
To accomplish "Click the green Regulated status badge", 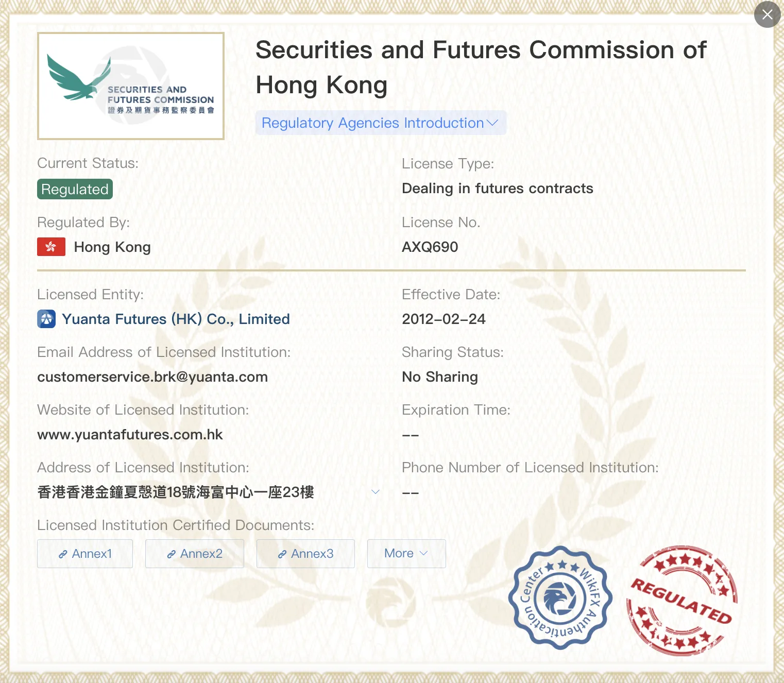I will point(75,189).
